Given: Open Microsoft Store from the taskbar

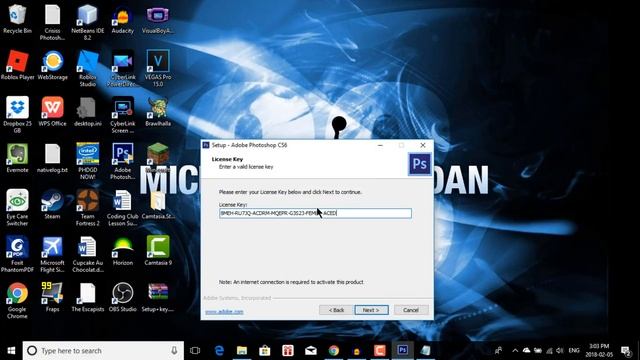Looking at the screenshot, I should coord(265,351).
